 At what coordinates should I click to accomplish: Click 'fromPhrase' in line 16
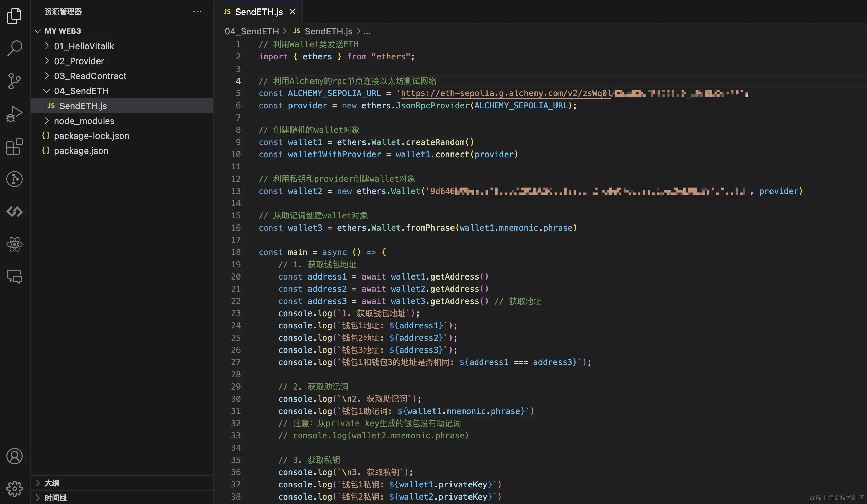tap(430, 228)
